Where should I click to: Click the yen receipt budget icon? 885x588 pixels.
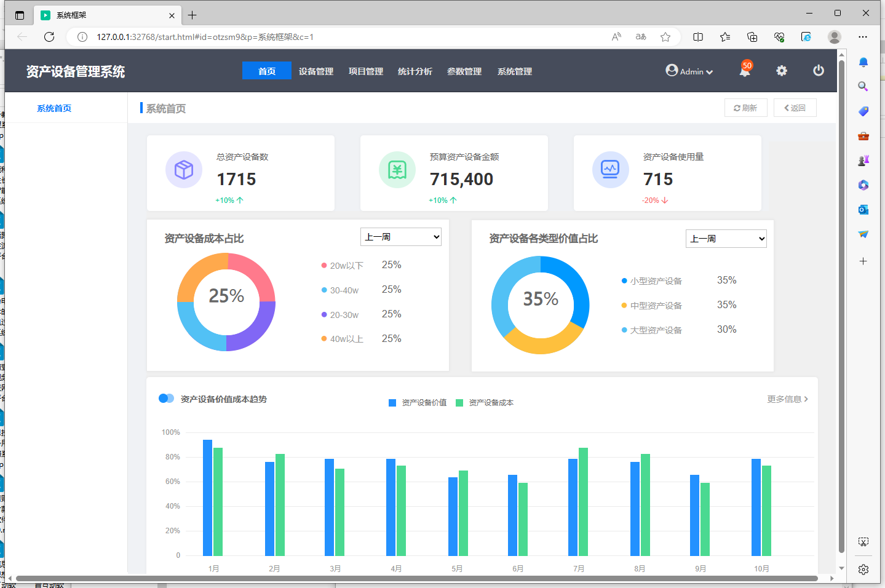(x=397, y=170)
